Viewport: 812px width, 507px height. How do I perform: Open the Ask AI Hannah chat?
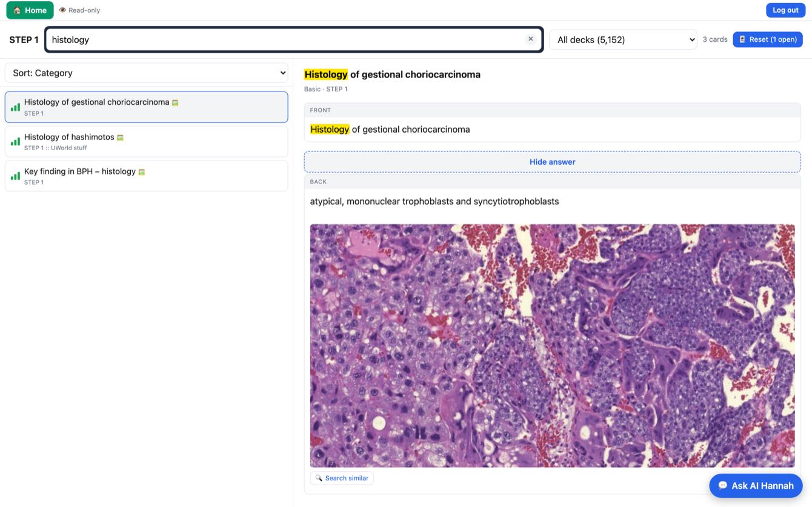[756, 485]
